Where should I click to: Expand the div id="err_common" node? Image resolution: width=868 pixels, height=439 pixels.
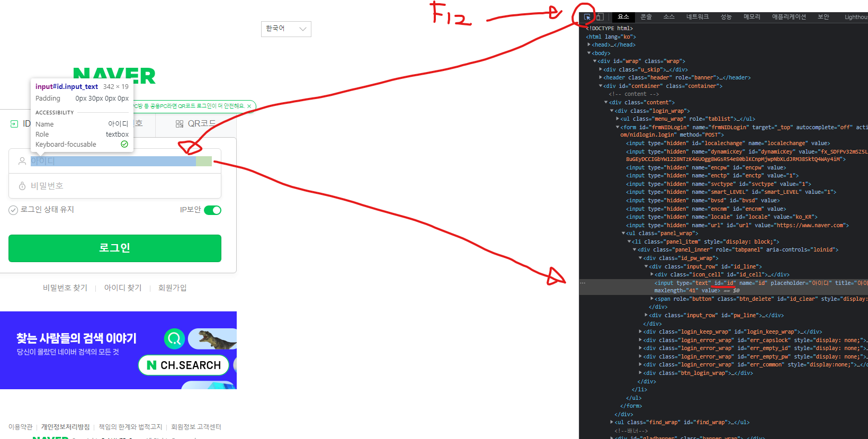point(640,364)
